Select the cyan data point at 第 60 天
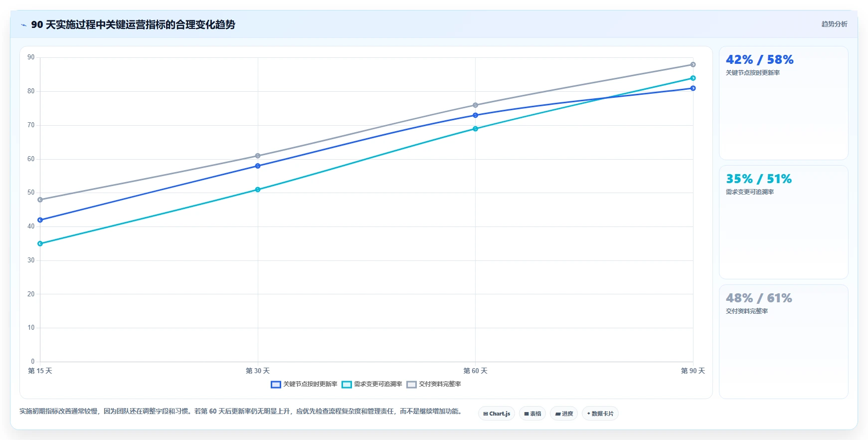 pyautogui.click(x=475, y=129)
